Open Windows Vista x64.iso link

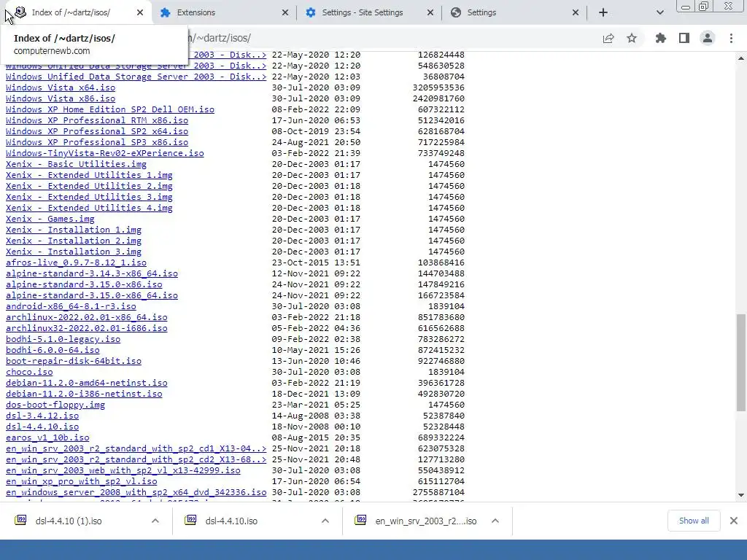point(61,87)
